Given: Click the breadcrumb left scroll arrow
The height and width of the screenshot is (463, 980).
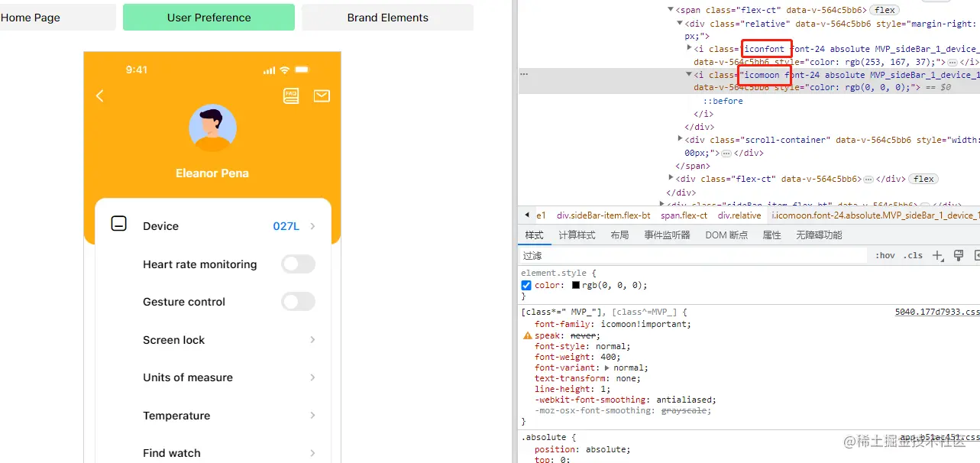Looking at the screenshot, I should tap(527, 215).
